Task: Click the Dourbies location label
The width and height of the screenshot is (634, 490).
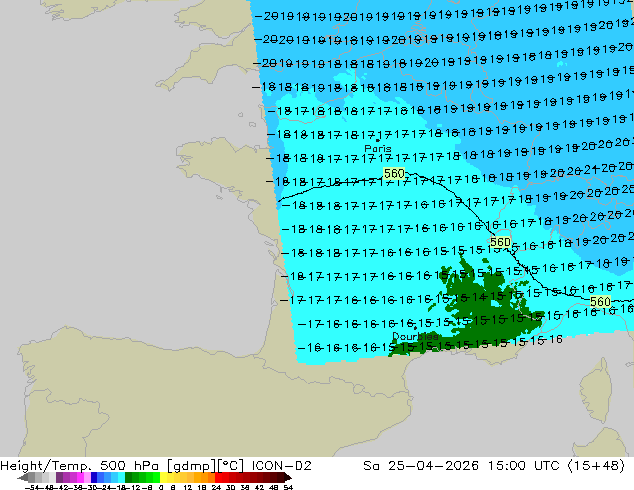Action: coord(415,336)
